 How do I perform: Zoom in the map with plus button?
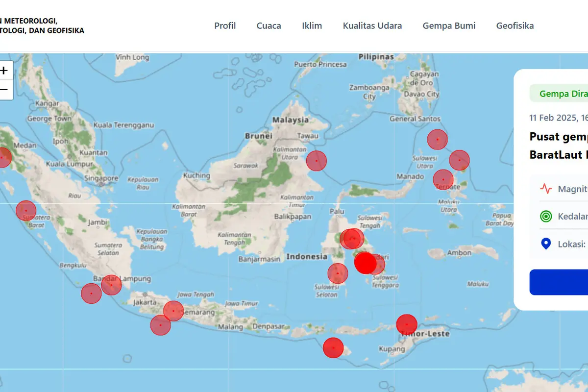click(4, 70)
